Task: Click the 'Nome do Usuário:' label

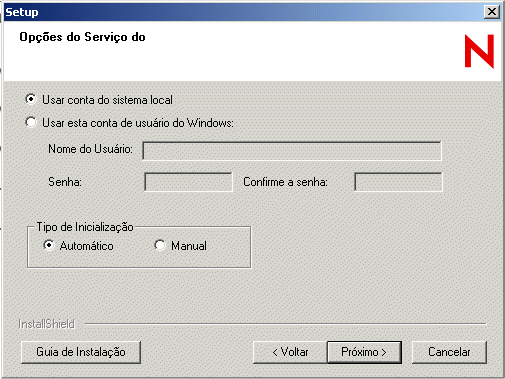Action: 90,149
